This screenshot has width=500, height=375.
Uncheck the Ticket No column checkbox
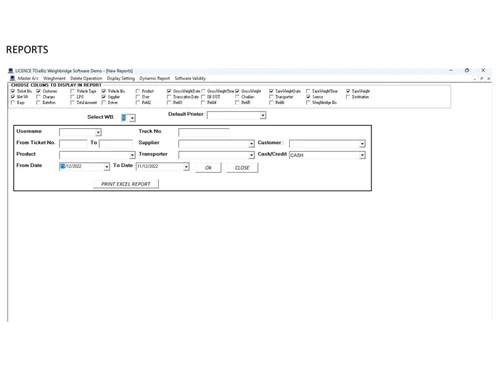13,91
